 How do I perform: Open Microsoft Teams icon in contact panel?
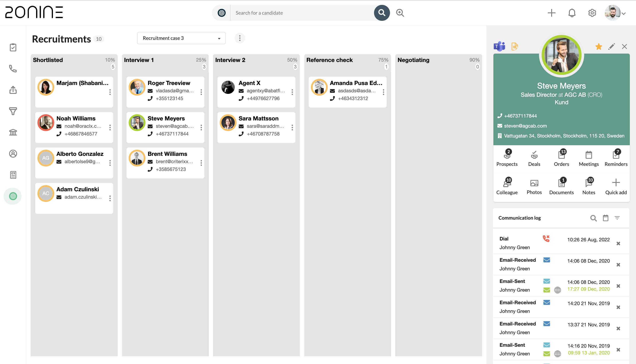click(499, 46)
